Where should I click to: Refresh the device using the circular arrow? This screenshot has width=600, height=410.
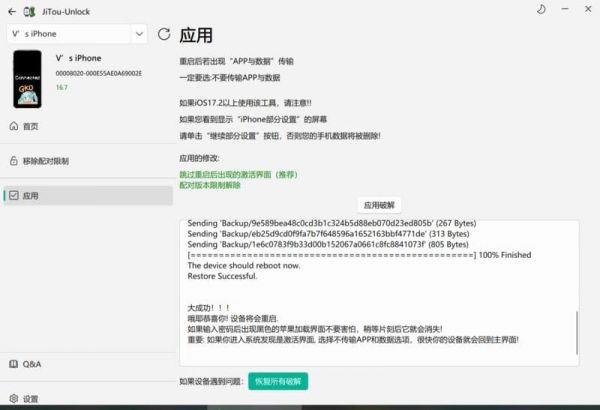coord(164,34)
